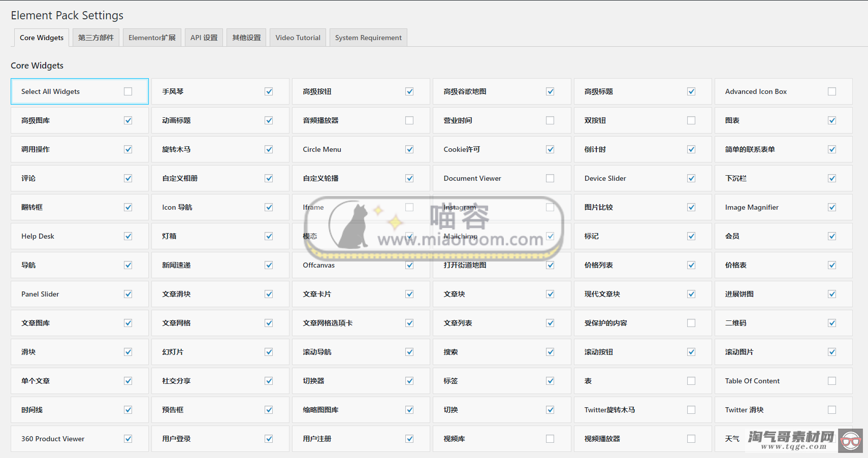The width and height of the screenshot is (868, 458).
Task: Check the Select All Widgets checkbox
Action: click(128, 91)
